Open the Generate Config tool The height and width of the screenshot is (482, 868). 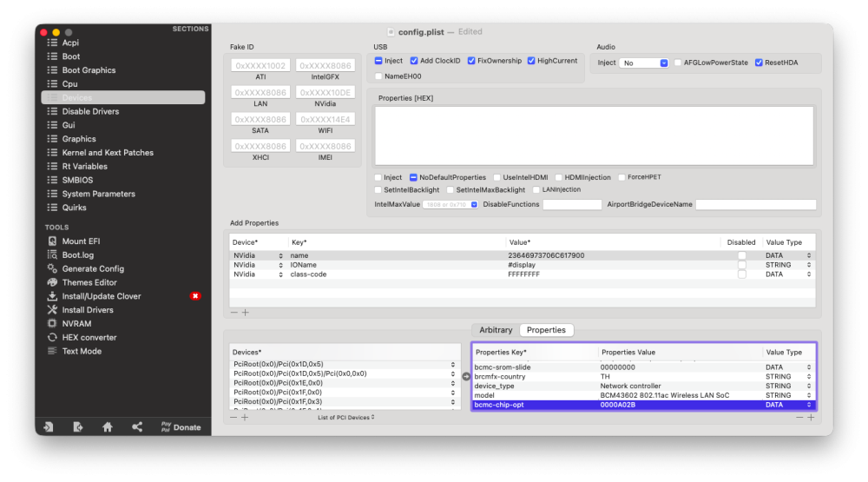(93, 268)
